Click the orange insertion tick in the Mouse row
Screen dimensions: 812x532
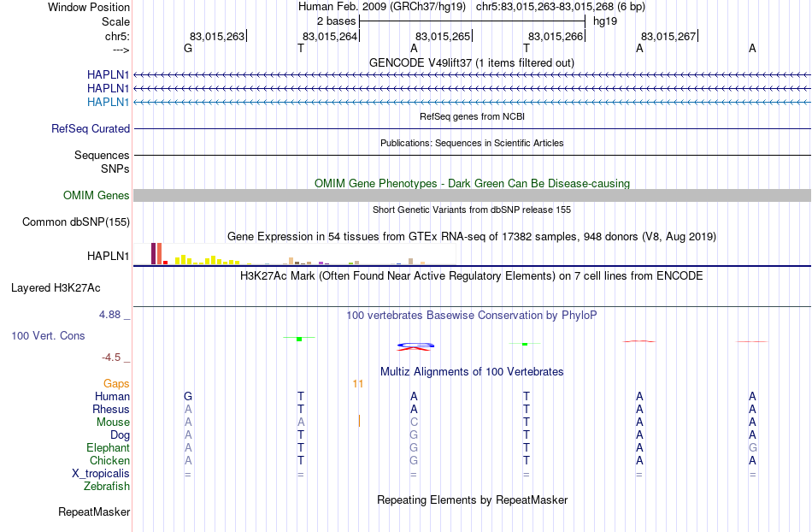coord(359,421)
